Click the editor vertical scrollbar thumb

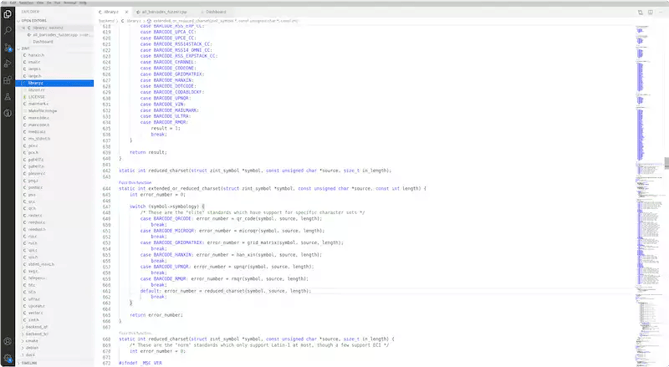point(666,163)
